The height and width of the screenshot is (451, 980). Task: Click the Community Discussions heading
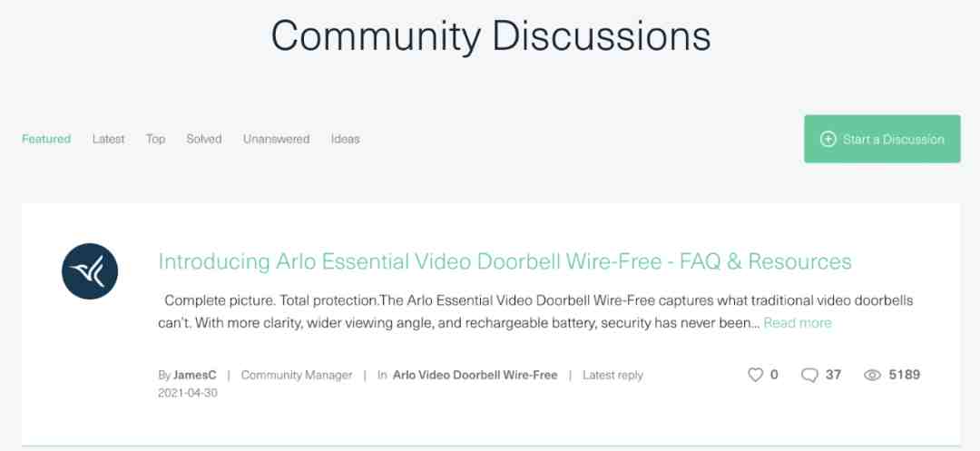(491, 35)
